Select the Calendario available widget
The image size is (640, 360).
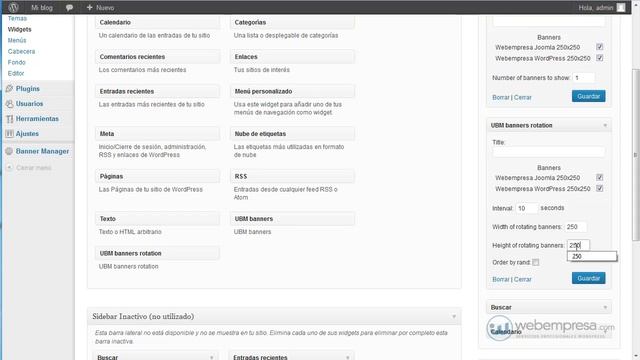tap(158, 22)
